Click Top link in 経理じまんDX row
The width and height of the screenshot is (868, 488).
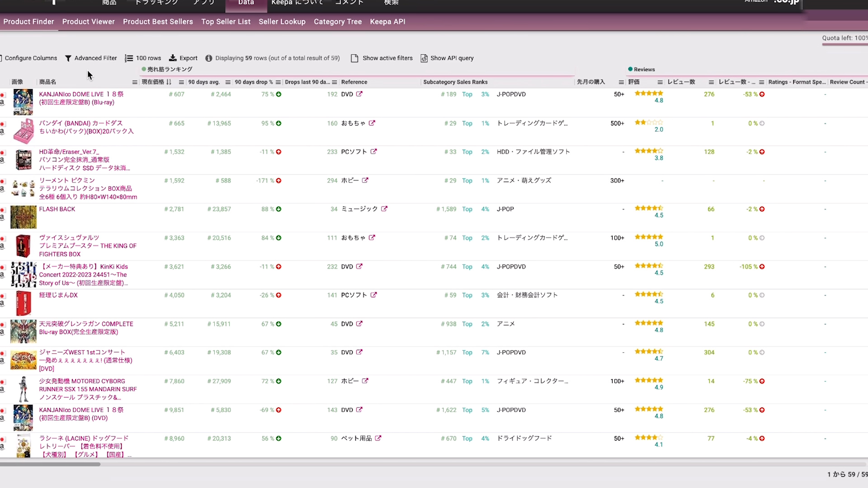pos(467,296)
